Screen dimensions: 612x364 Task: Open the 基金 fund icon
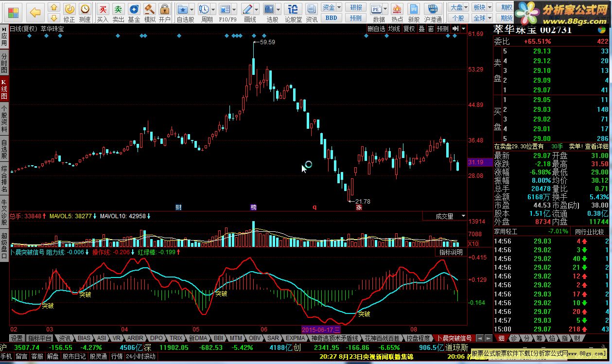(x=134, y=13)
